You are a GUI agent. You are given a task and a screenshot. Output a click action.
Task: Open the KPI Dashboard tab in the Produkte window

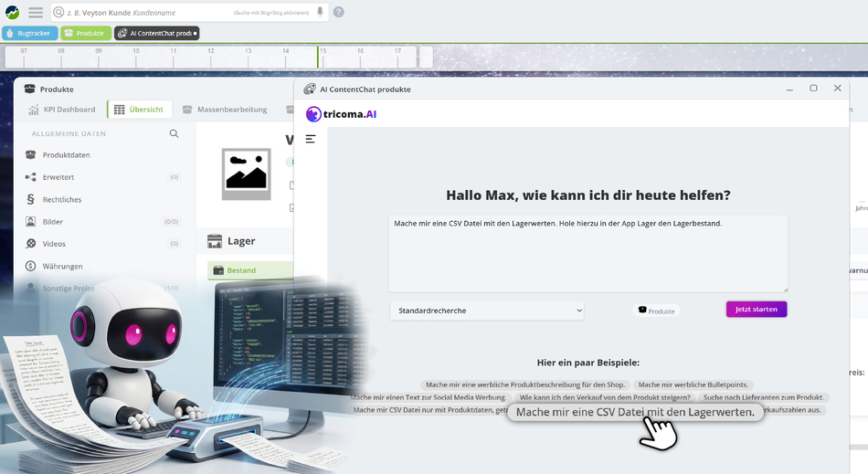[62, 110]
